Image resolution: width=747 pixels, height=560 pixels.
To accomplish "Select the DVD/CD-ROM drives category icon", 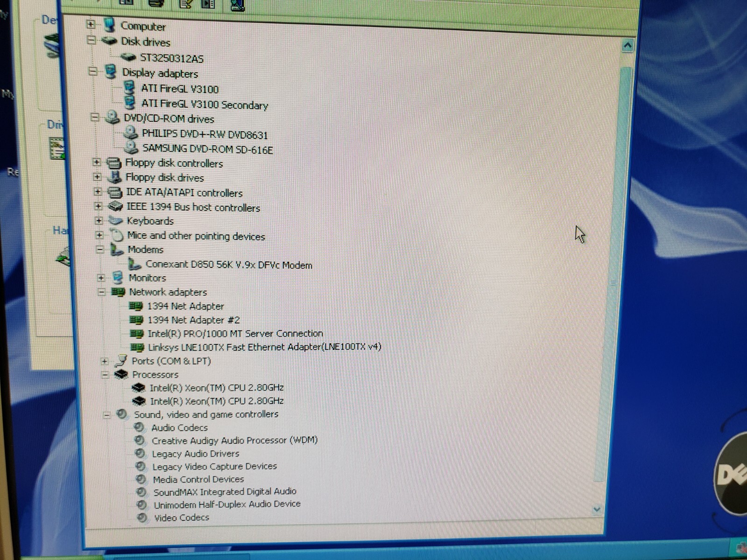I will click(x=112, y=117).
